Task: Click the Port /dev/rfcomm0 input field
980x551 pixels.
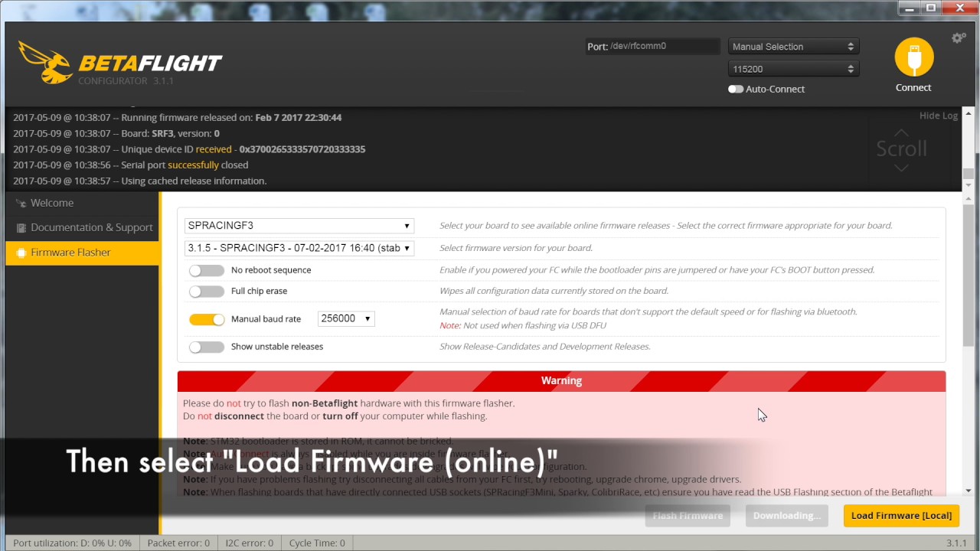Action: (652, 46)
